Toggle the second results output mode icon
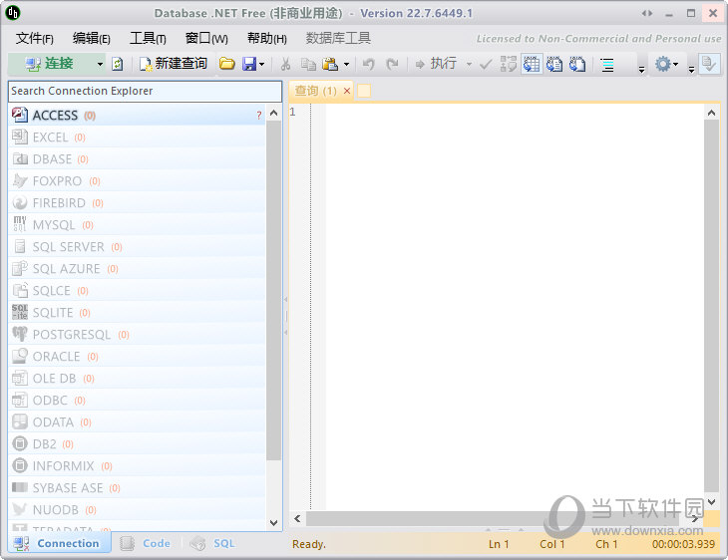 tap(554, 64)
